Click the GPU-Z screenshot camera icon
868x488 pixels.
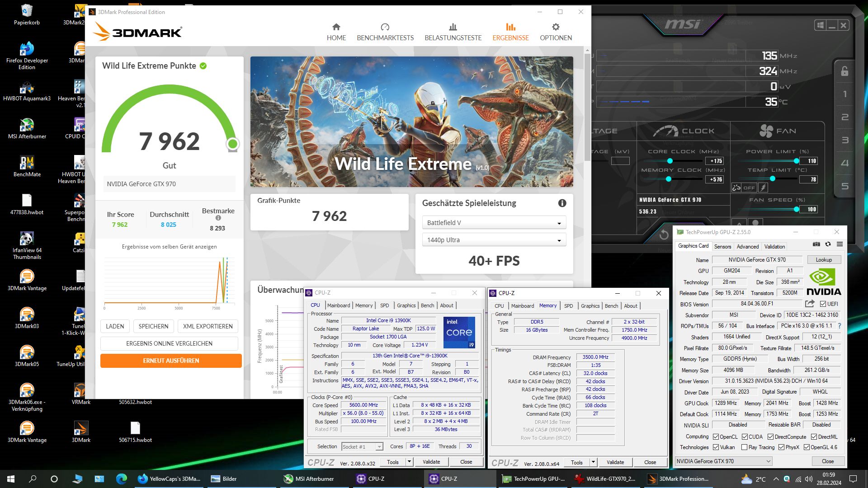tap(816, 244)
